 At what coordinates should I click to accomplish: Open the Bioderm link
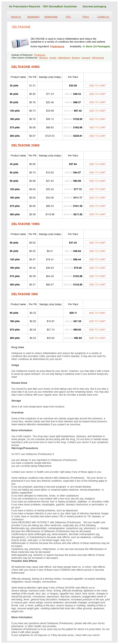(x=76, y=58)
